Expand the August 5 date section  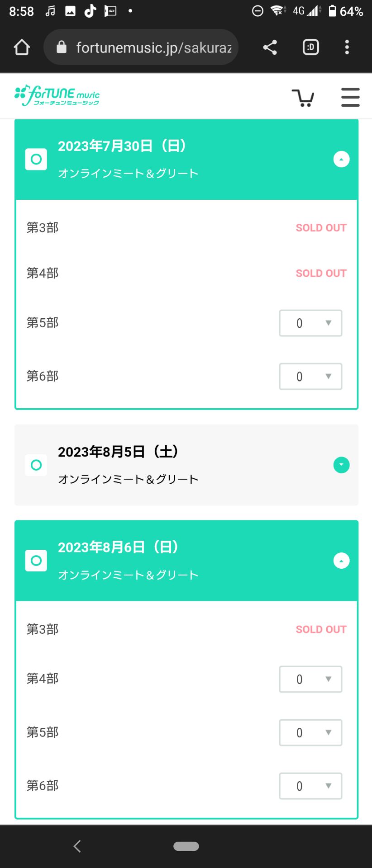(x=341, y=465)
